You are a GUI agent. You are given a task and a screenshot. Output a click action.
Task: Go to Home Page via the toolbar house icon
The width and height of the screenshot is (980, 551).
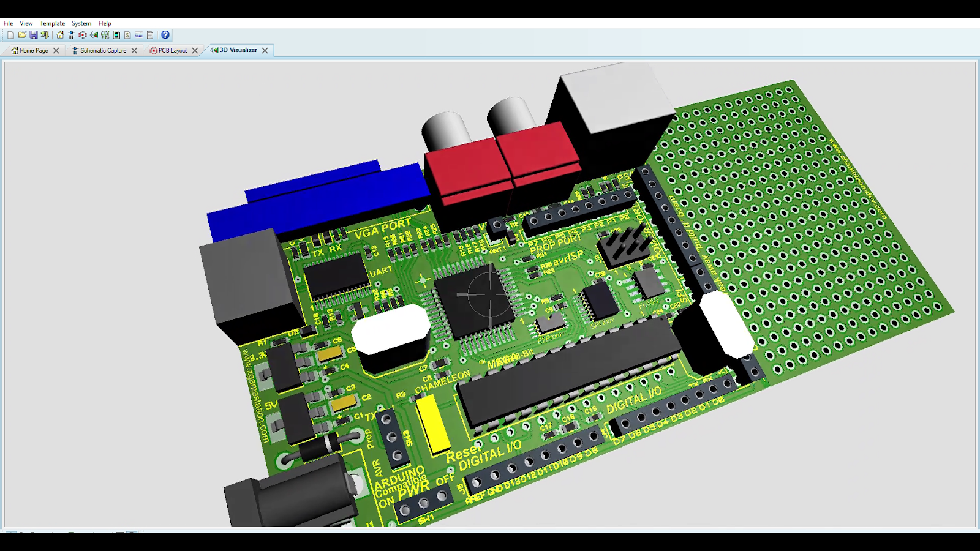point(60,35)
